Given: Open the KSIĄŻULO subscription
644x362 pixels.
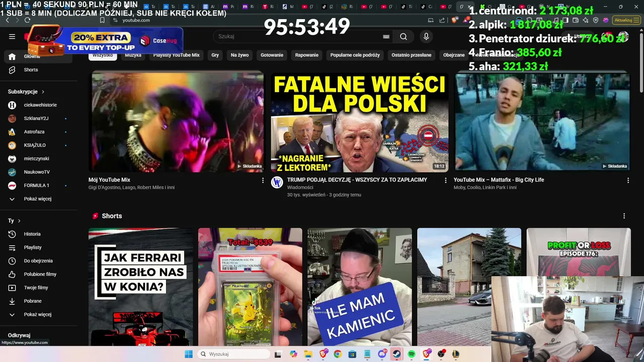Looking at the screenshot, I should click(39, 145).
